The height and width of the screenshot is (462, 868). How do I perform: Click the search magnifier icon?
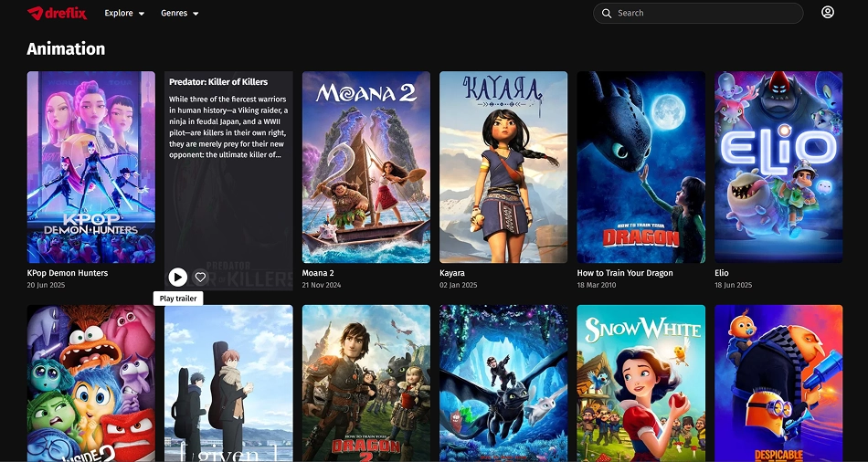(607, 14)
